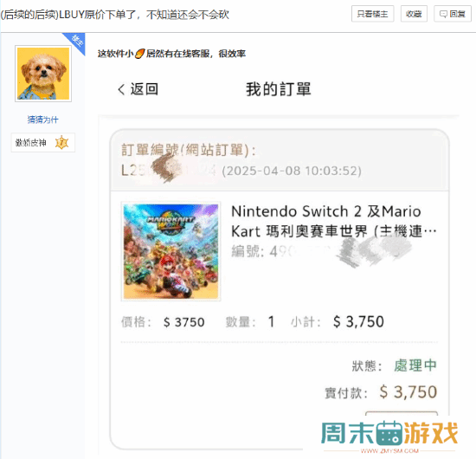Click the 周末游戏 watermark logo

389,435
